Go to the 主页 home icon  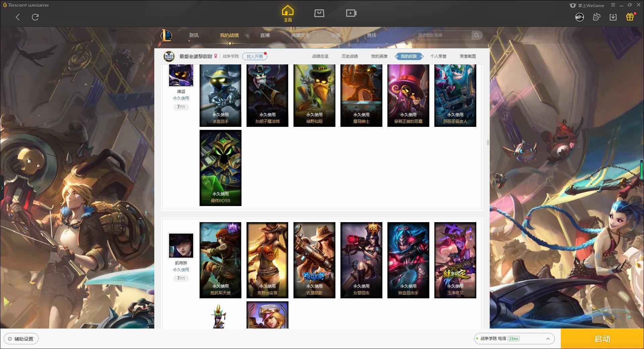pos(288,14)
